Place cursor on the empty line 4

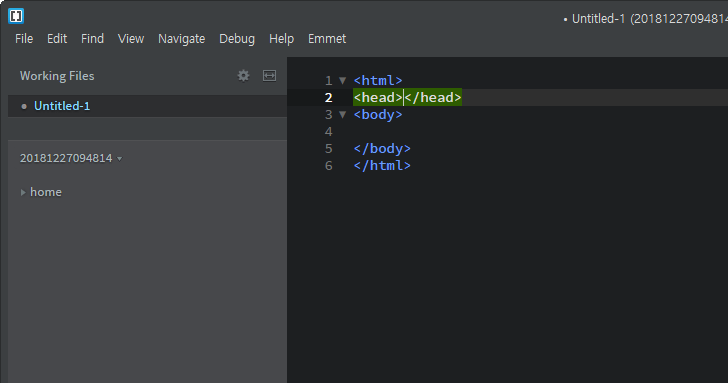[540, 132]
